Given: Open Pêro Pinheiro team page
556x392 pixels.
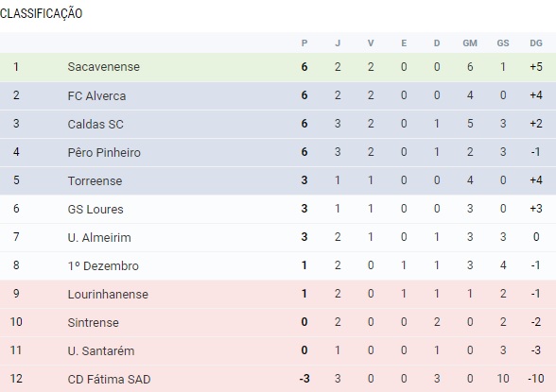Looking at the screenshot, I should coord(104,152).
